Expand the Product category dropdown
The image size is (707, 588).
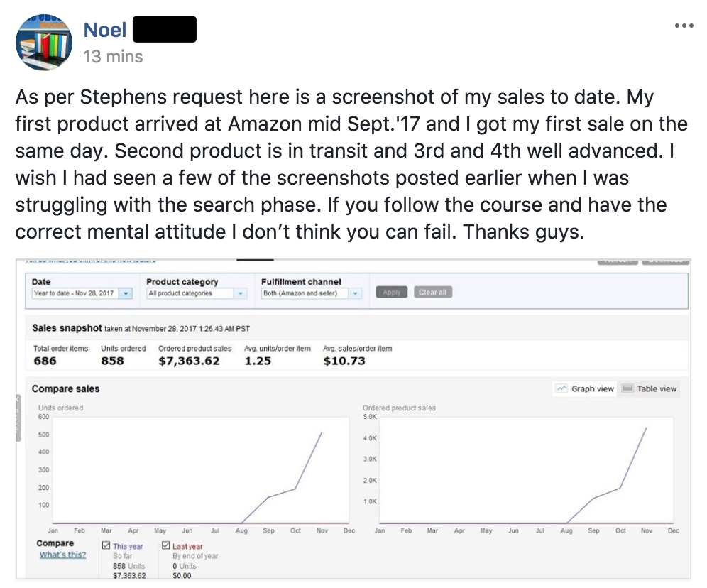click(x=241, y=293)
